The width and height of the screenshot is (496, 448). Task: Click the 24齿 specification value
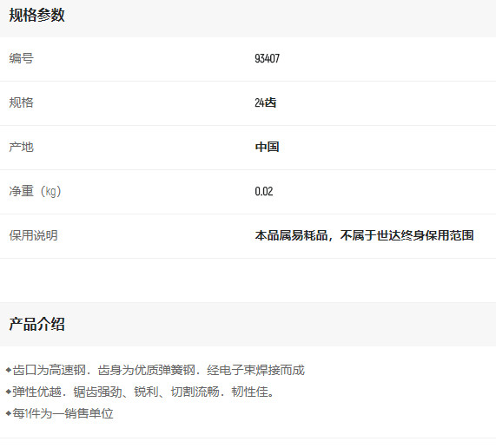266,102
